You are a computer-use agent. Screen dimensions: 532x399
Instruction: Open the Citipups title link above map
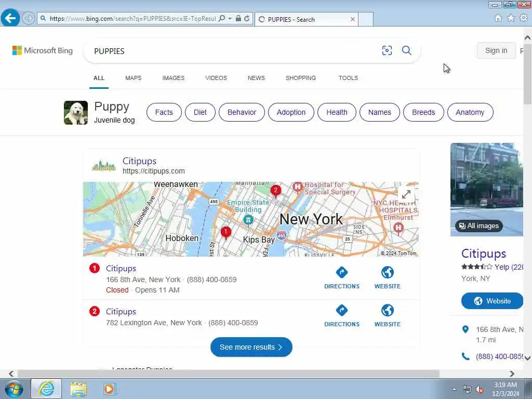[139, 161]
